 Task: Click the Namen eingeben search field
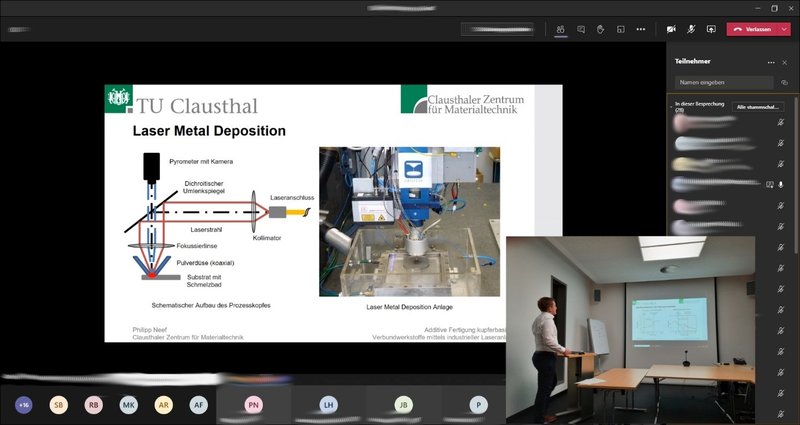click(x=724, y=82)
